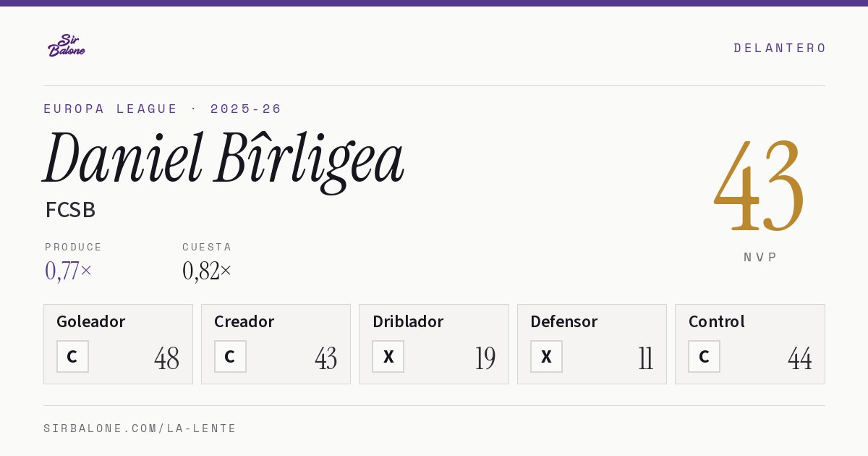The width and height of the screenshot is (868, 456).
Task: Click the Europa League · 2025-26 heading
Action: tap(163, 109)
